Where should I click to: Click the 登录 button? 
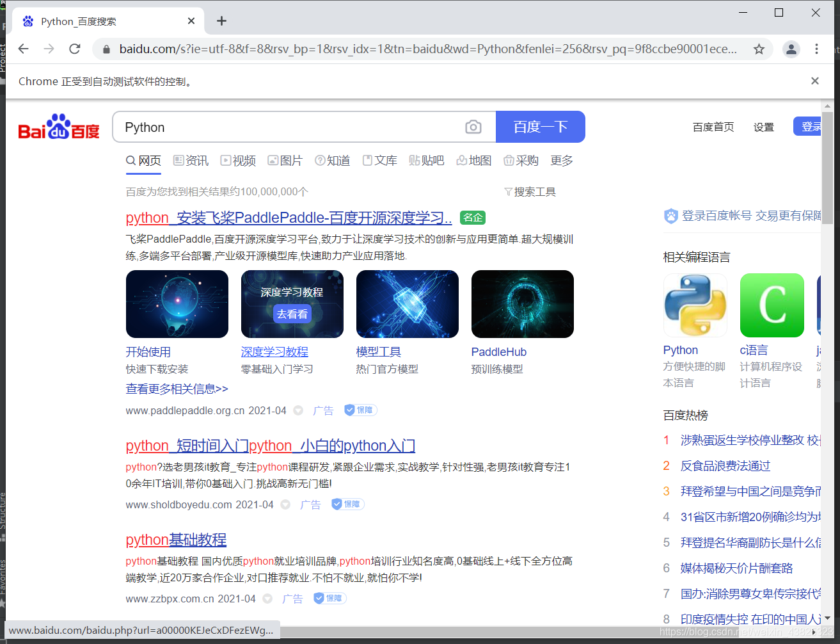pos(807,127)
